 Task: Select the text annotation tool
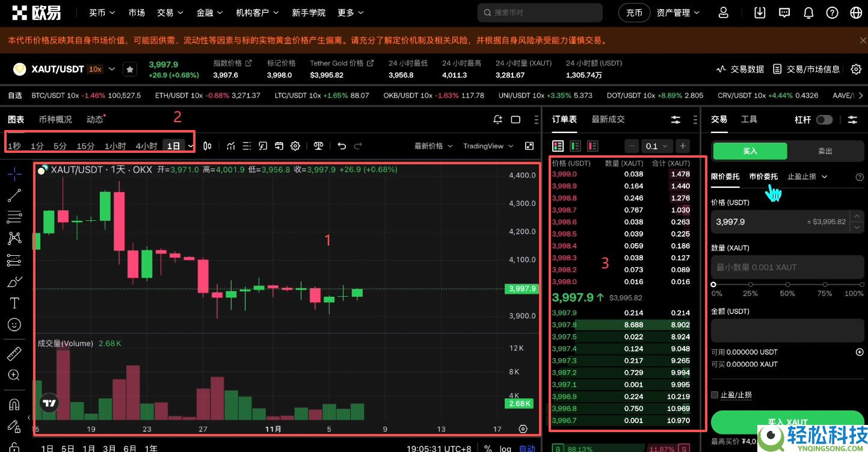click(14, 303)
